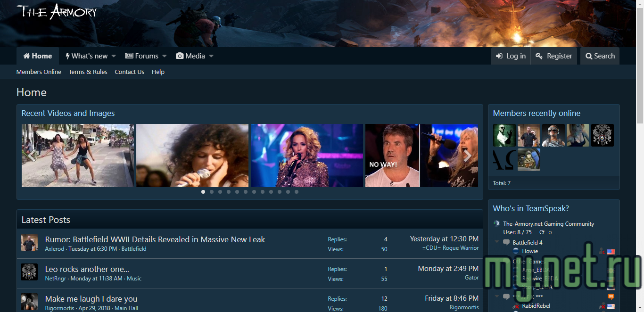Select the second carousel pagination dot
This screenshot has height=312, width=644.
pos(212,192)
